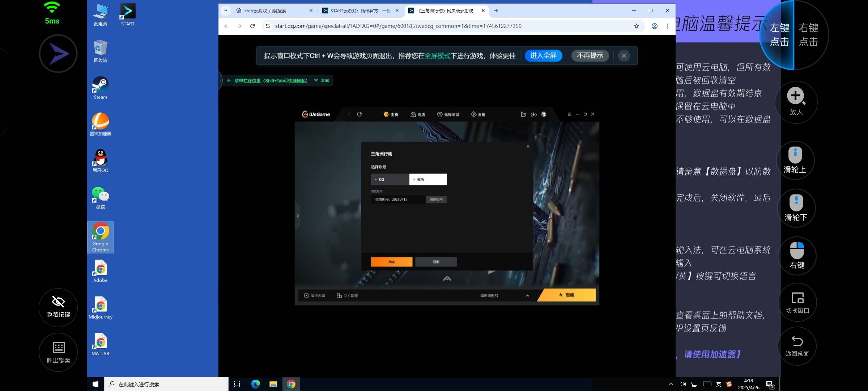
Task: Open START desktop shortcut
Action: coord(128,15)
